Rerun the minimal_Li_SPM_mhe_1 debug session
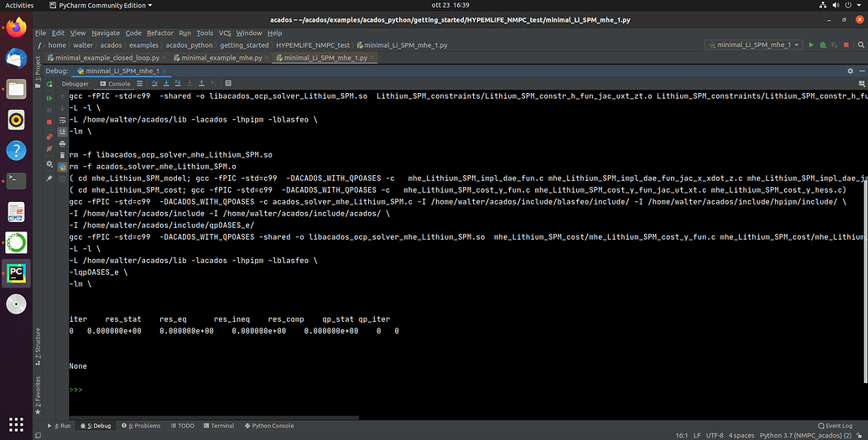The width and height of the screenshot is (868, 440). click(49, 84)
